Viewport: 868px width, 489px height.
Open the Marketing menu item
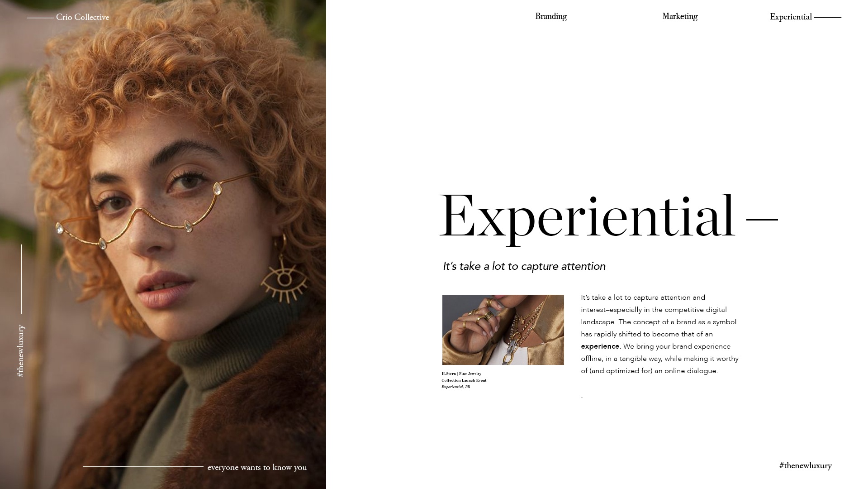[x=680, y=17]
